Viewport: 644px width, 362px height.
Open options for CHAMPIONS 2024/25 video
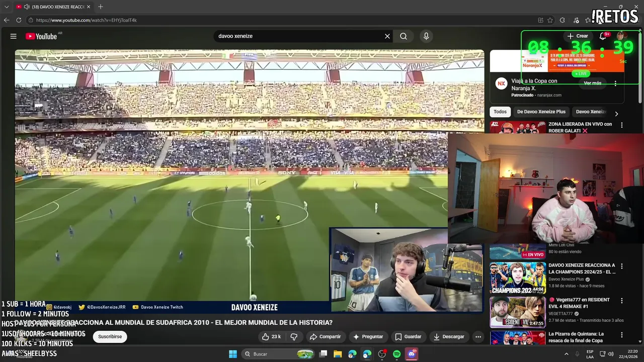(622, 266)
